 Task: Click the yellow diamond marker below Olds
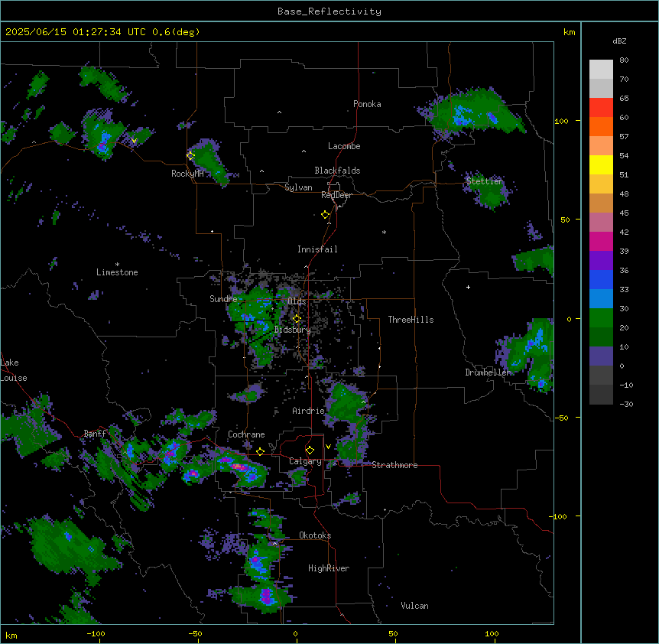pyautogui.click(x=297, y=319)
